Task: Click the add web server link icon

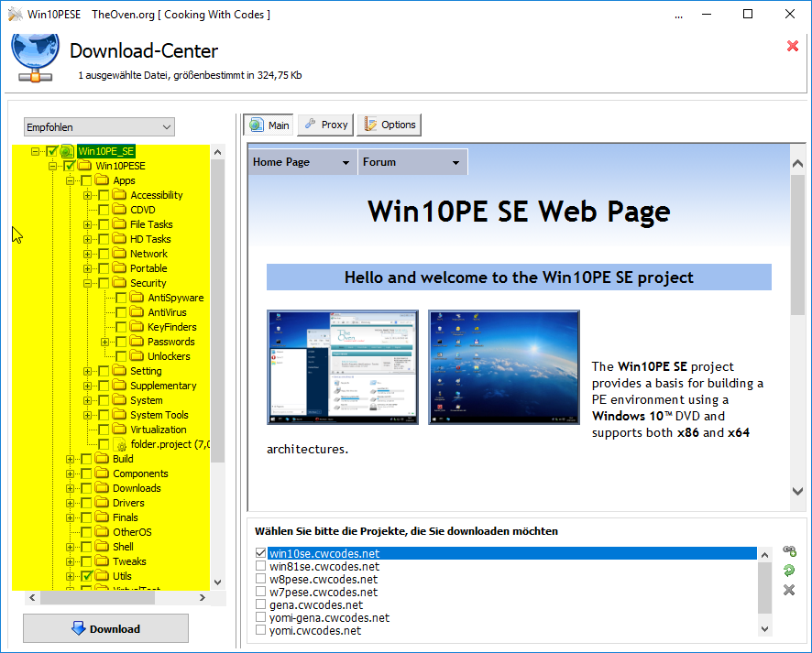Action: (788, 551)
